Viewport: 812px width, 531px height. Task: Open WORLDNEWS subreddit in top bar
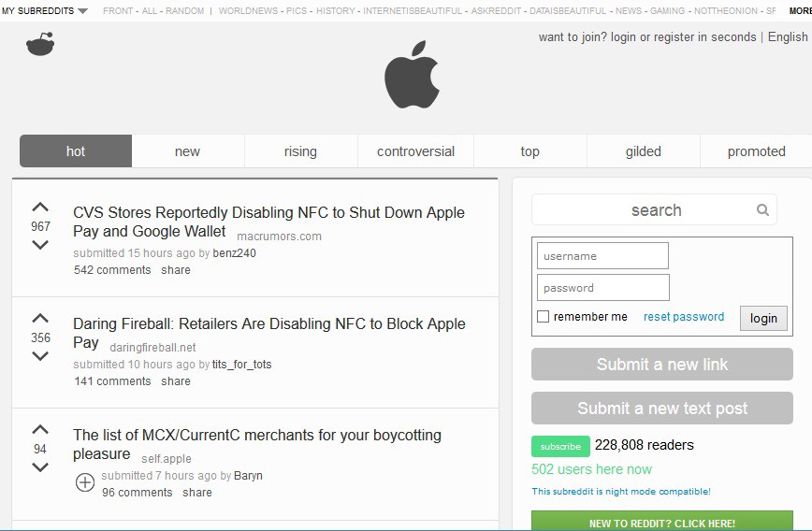[x=248, y=10]
